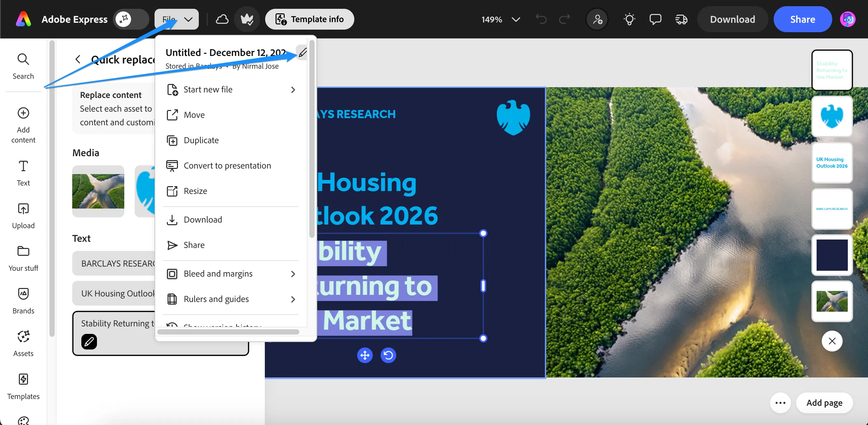The height and width of the screenshot is (425, 868).
Task: Select Move in File menu
Action: (x=231, y=115)
